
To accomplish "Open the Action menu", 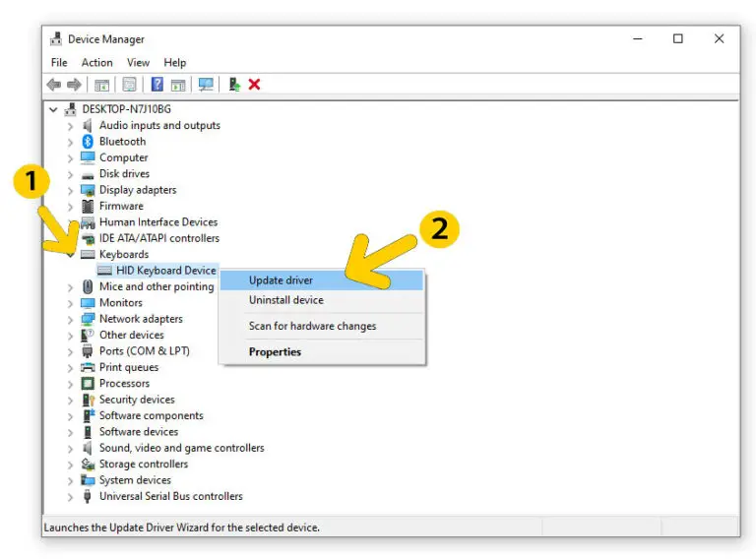I will 96,63.
